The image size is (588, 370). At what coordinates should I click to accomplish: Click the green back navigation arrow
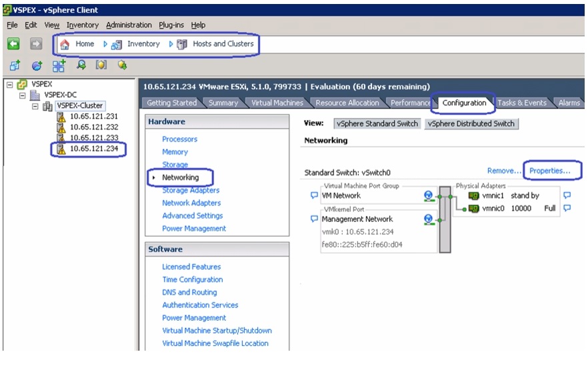pos(13,44)
